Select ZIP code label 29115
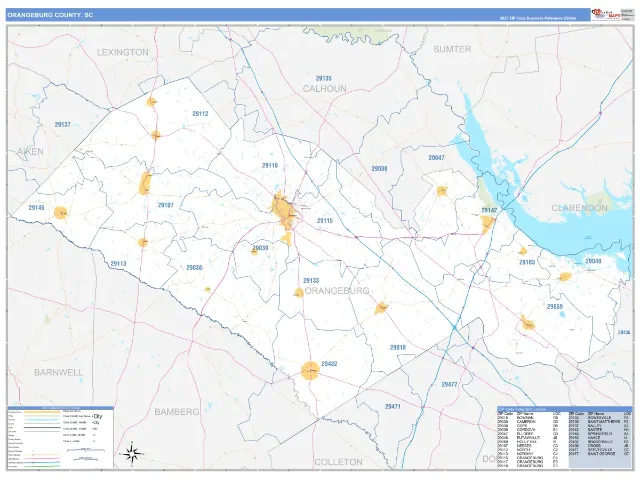Viewport: 640px width, 480px height. (x=325, y=221)
